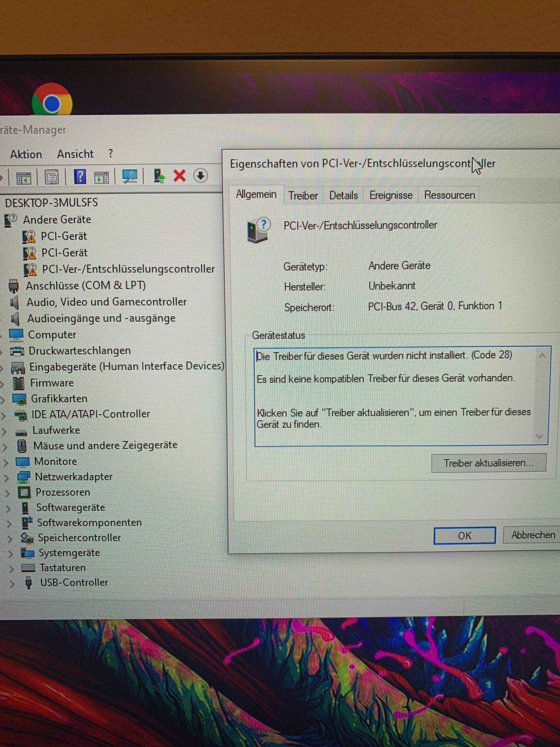Screen dimensions: 560x747
Task: Click the Firmware chip icon
Action: (18, 383)
